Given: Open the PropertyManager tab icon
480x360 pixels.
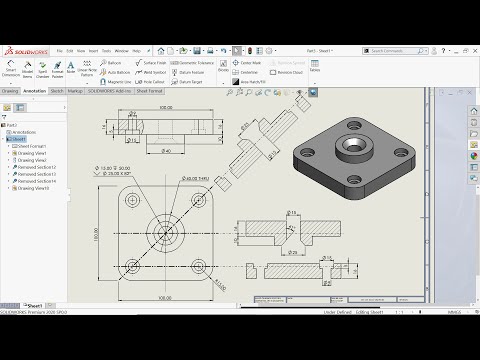Looking at the screenshot, I should [x=20, y=107].
